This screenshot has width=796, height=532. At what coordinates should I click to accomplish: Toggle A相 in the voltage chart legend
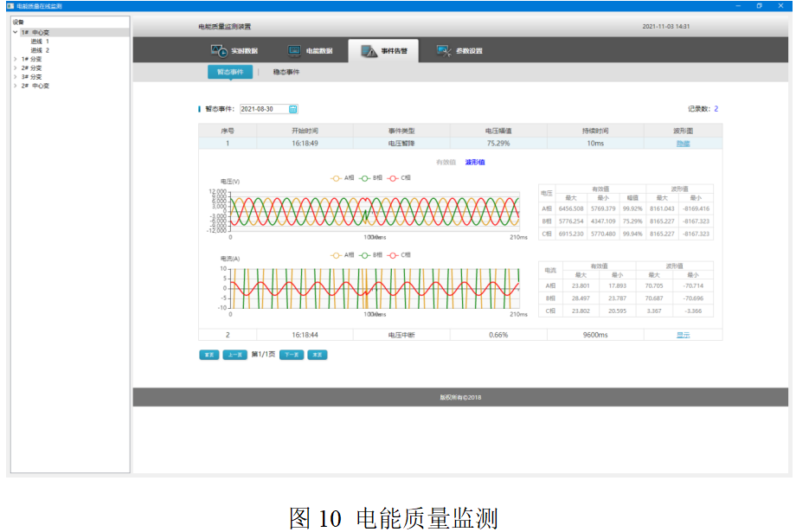[342, 178]
